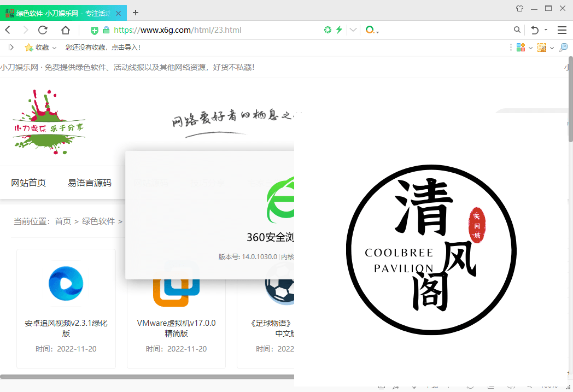Expand the address bar dropdown arrow
This screenshot has width=573, height=392.
pos(353,30)
